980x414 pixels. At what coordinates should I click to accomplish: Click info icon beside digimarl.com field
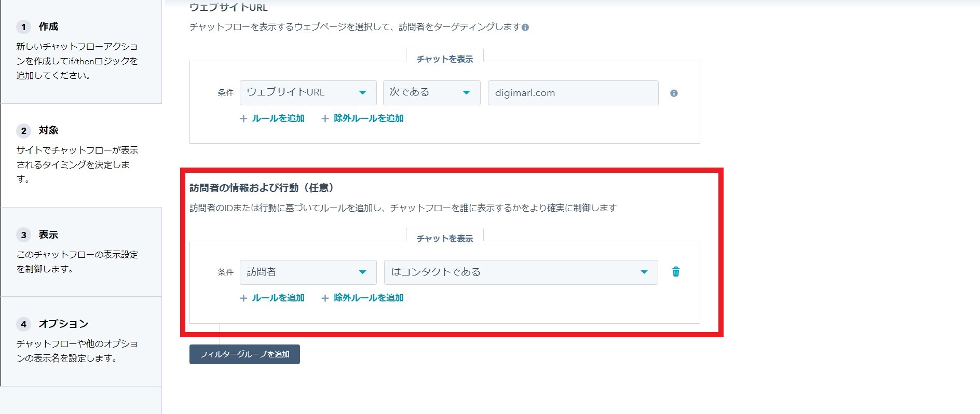(674, 93)
